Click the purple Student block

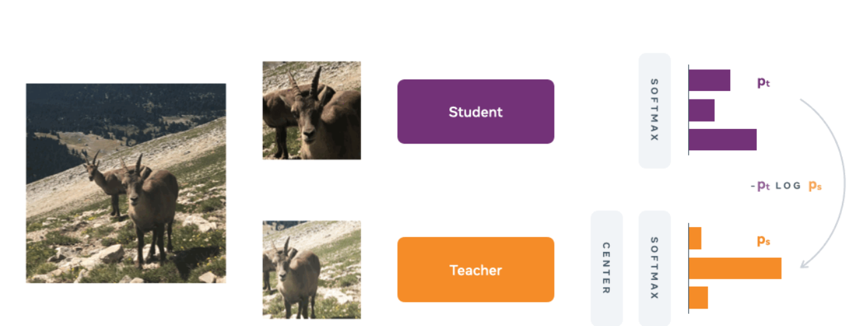(475, 112)
